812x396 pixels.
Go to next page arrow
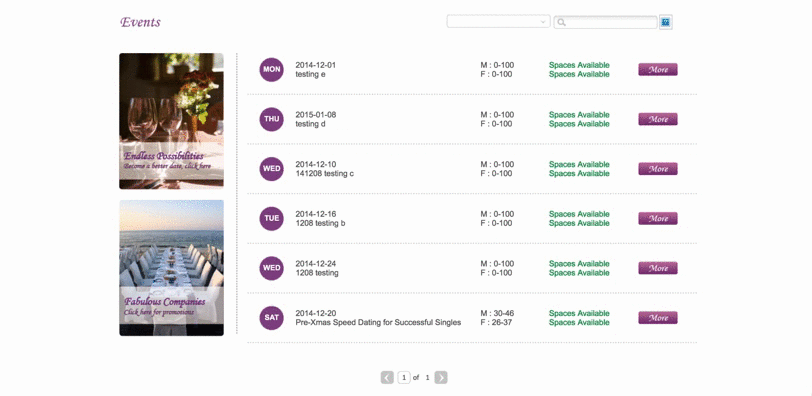(441, 378)
